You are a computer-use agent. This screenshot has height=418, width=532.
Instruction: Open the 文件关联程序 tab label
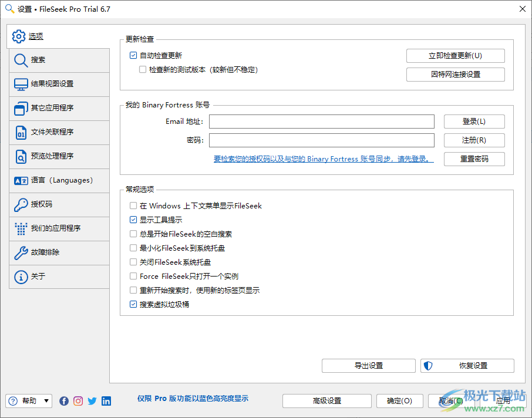[52, 132]
